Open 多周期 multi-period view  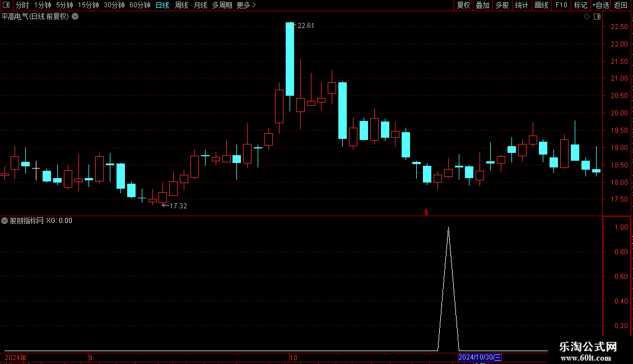(x=222, y=5)
